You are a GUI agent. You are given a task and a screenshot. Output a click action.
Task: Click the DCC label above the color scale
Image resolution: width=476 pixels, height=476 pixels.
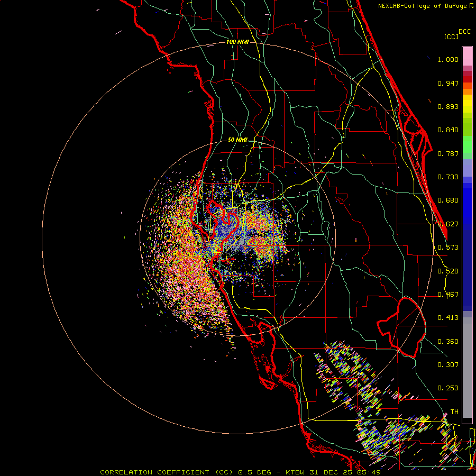465,32
